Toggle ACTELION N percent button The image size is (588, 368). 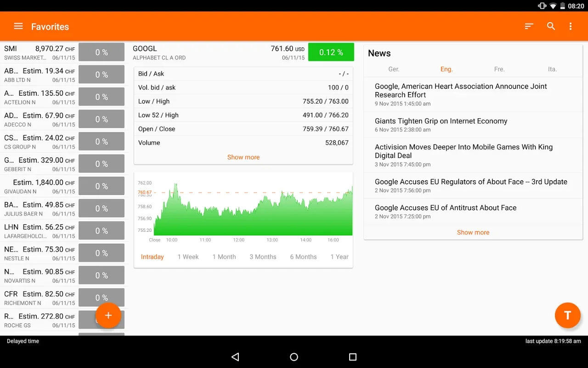[102, 97]
